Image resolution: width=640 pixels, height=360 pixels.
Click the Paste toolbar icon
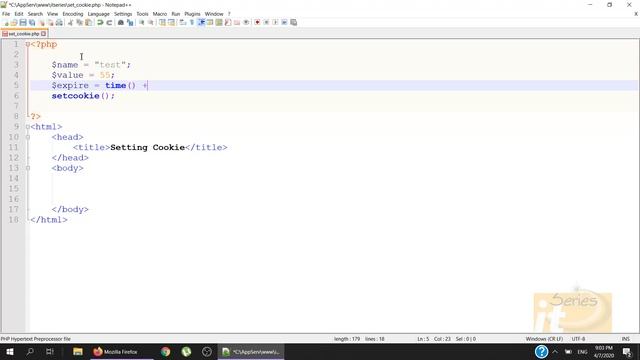[x=89, y=22]
